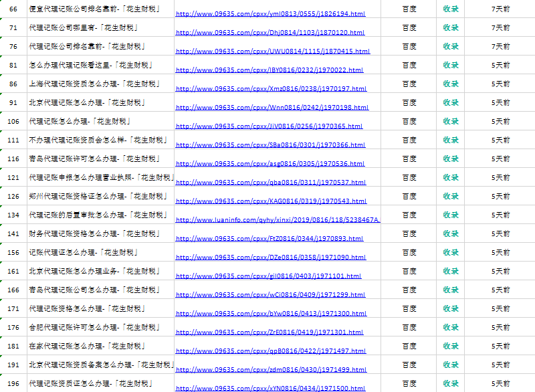
Task: Open the link ending j1971499.html
Action: (271, 370)
